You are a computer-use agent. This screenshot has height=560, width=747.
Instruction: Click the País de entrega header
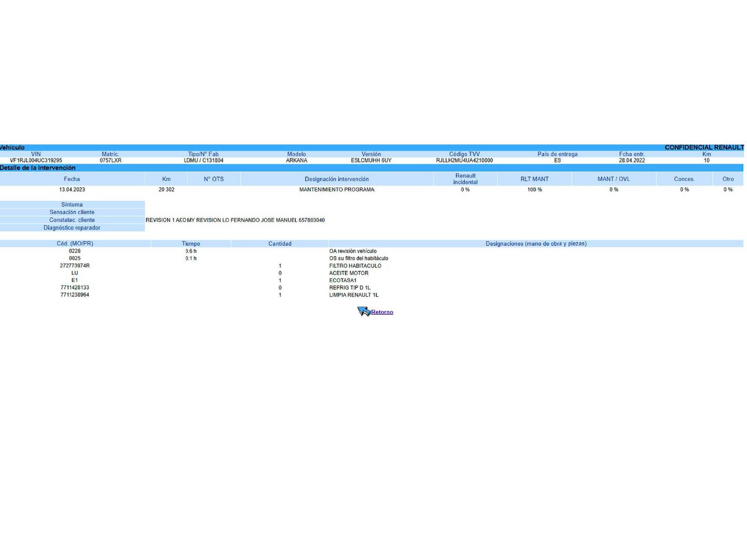pyautogui.click(x=558, y=154)
